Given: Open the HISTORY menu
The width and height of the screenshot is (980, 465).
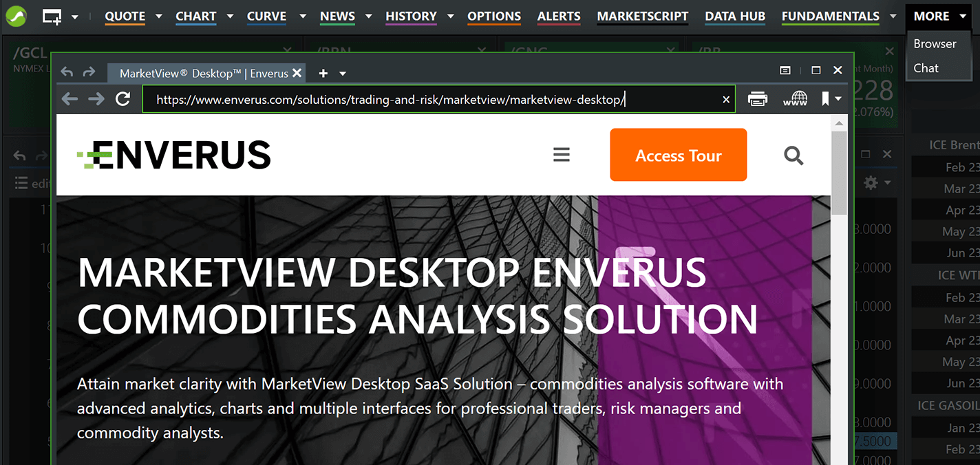Looking at the screenshot, I should point(411,17).
